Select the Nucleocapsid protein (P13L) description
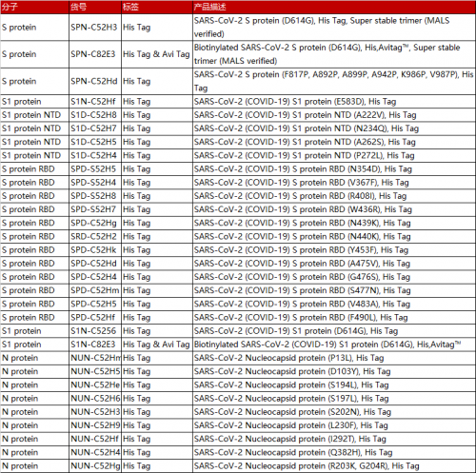The image size is (476, 473). [289, 358]
